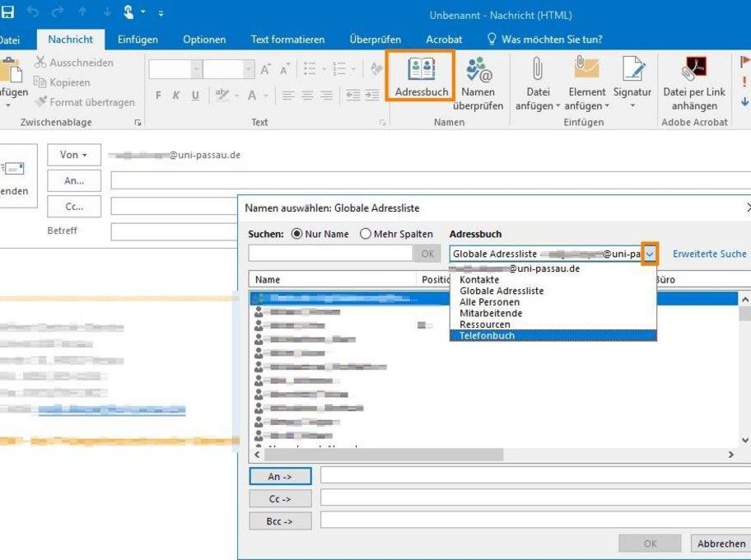The height and width of the screenshot is (560, 751).
Task: Switch to Acrobat tab
Action: click(444, 40)
